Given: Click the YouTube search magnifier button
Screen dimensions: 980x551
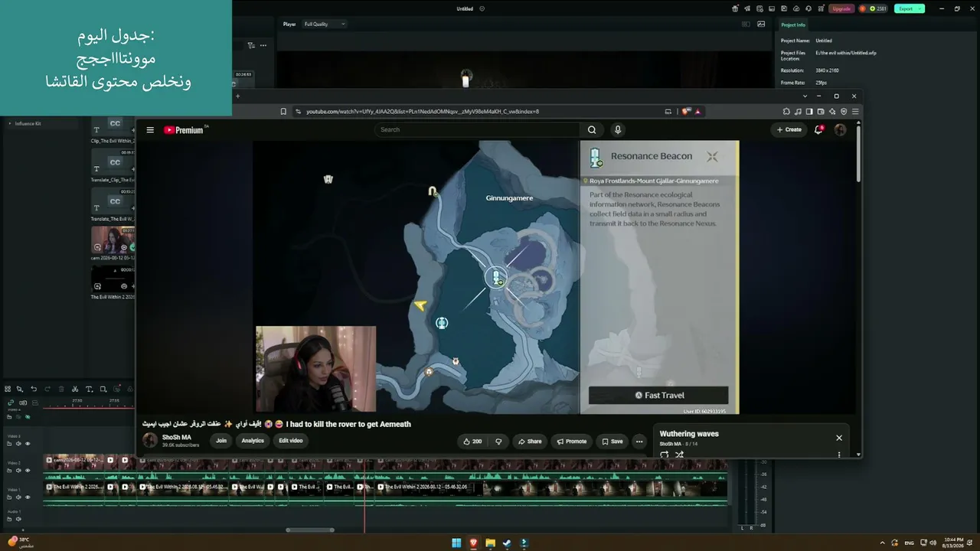Looking at the screenshot, I should pos(592,130).
